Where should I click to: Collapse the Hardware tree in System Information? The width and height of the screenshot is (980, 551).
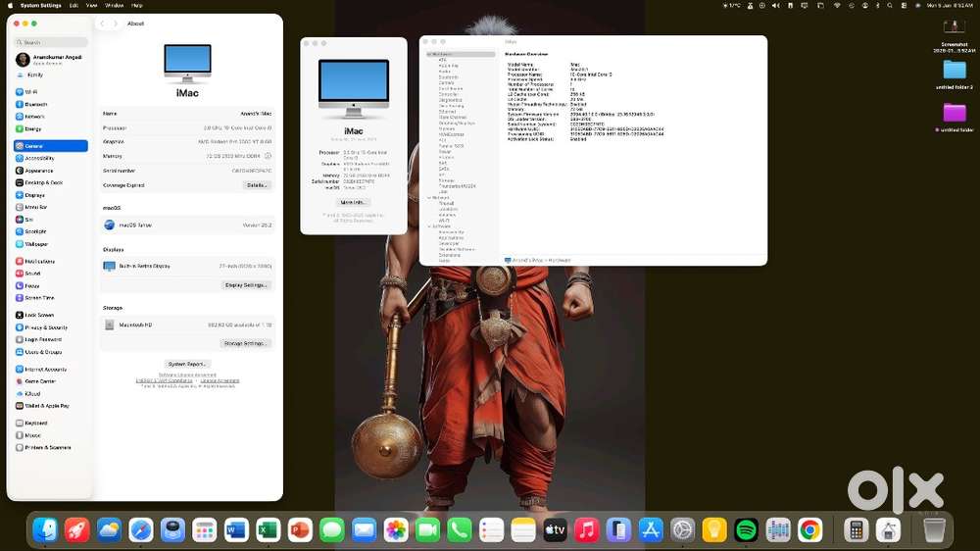pos(428,54)
